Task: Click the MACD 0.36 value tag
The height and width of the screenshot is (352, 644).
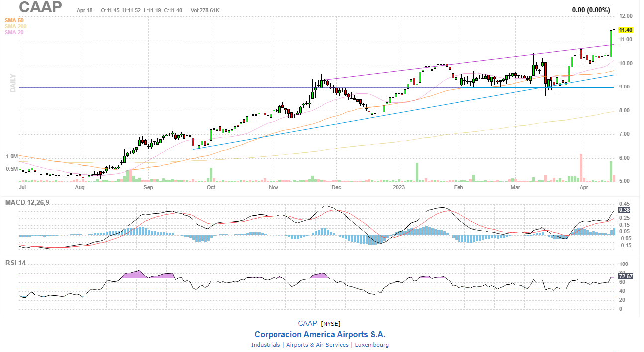Action: (624, 210)
